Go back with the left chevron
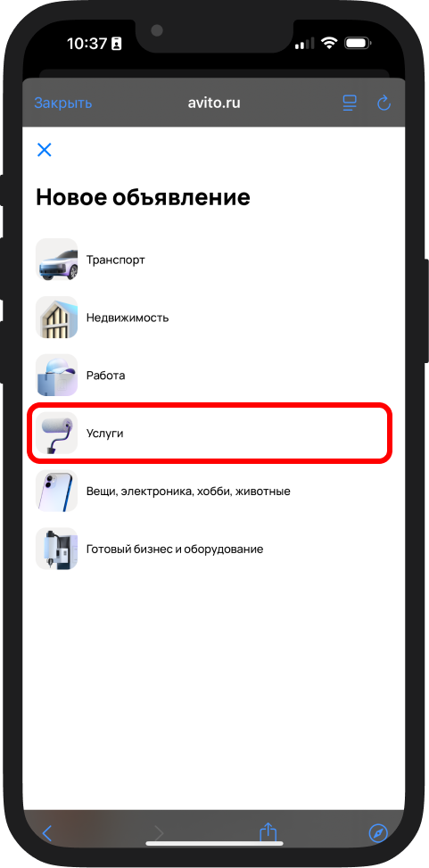Viewport: 429px width, 868px height. pos(47,833)
